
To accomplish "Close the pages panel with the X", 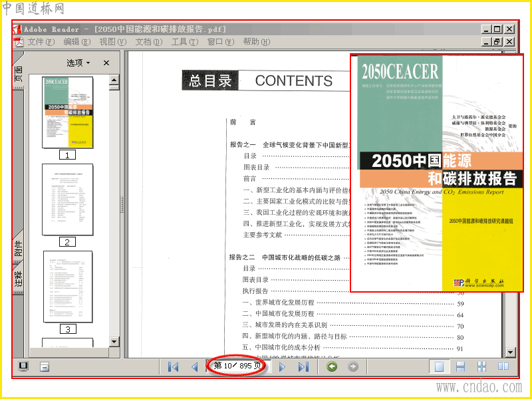I will [x=106, y=63].
